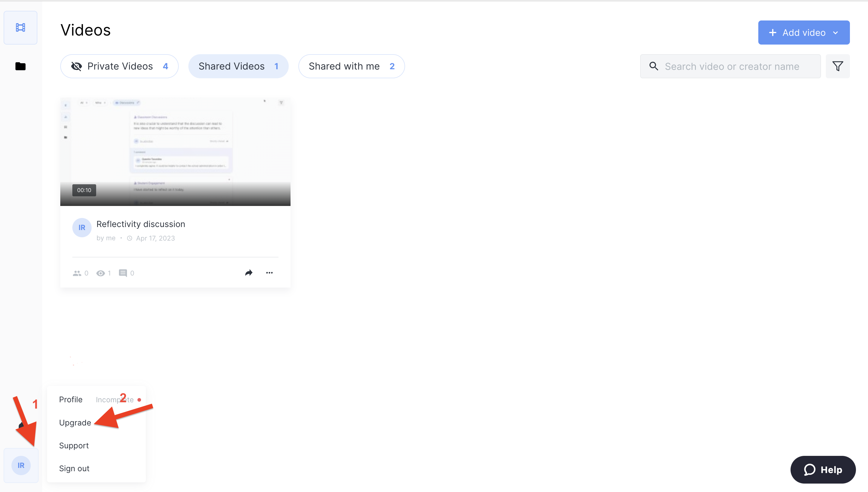This screenshot has width=868, height=492.
Task: Click the folder icon in left sidebar
Action: (21, 66)
